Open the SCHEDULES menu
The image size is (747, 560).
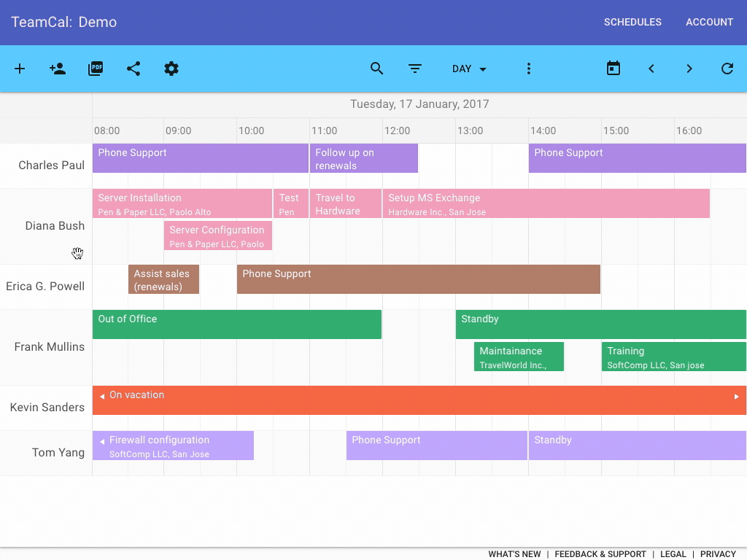coord(632,22)
